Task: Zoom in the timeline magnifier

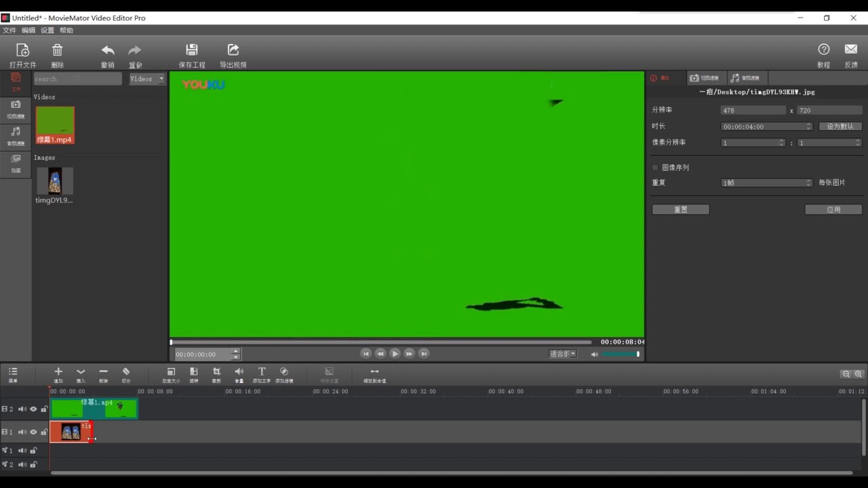Action: coord(859,374)
